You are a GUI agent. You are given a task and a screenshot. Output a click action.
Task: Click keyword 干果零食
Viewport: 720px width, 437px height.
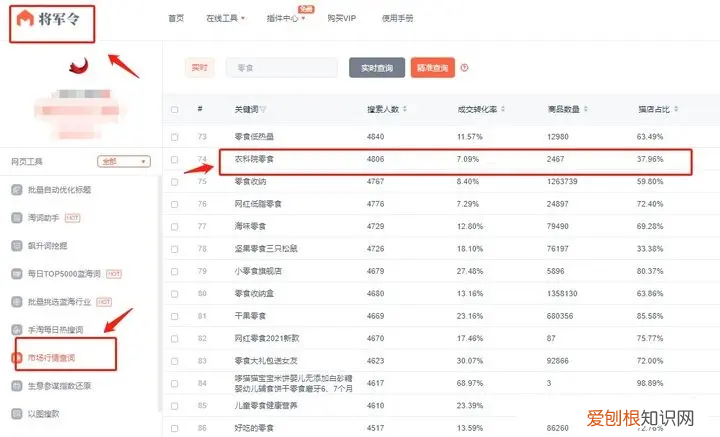pos(250,316)
